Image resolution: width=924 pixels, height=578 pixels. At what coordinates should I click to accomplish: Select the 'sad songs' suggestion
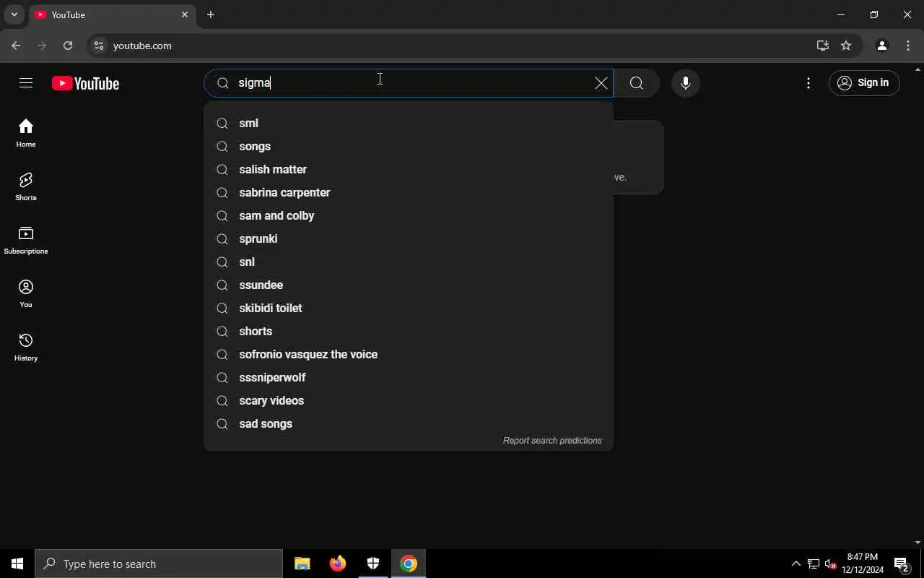point(409,423)
